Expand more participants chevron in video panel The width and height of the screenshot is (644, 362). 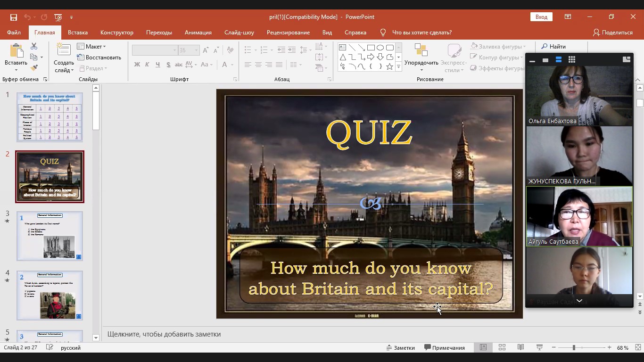pos(579,301)
